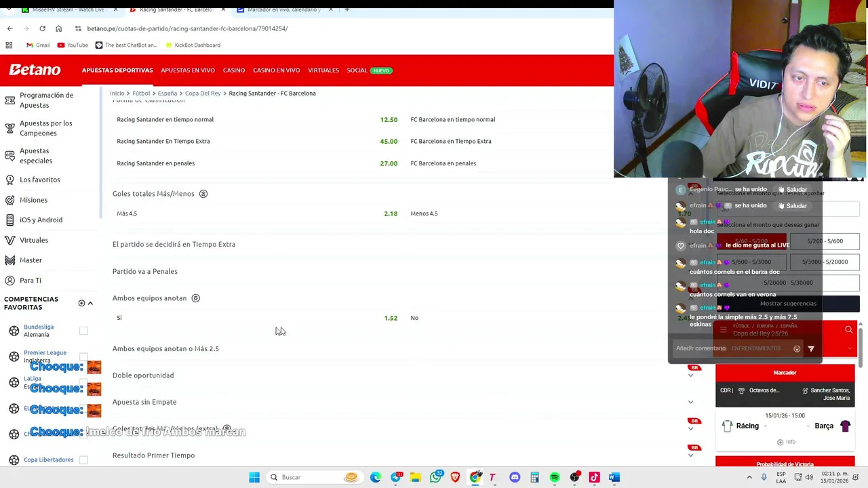868x488 pixels.
Task: Open File Explorer from the taskbar
Action: click(415, 477)
